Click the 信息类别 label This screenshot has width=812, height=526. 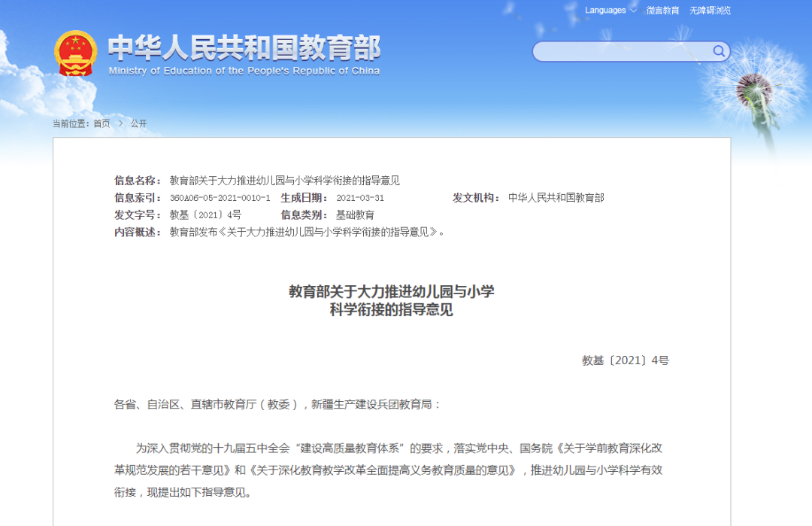point(304,214)
